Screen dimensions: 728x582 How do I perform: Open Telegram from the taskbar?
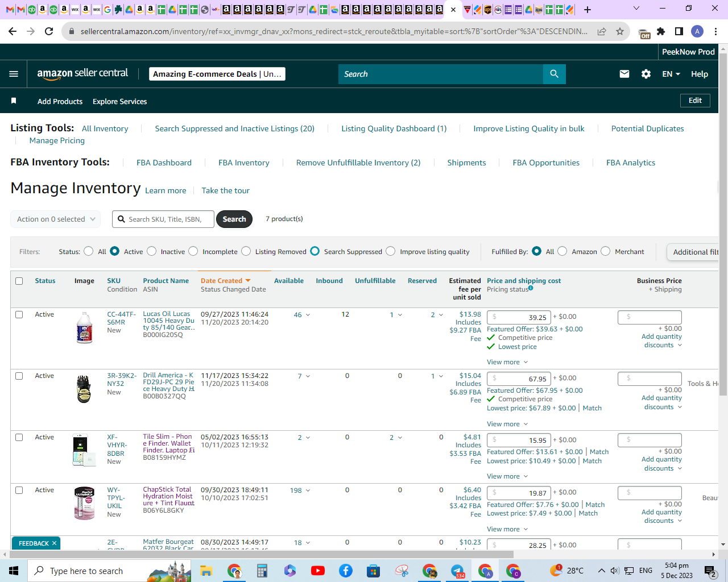[458, 571]
